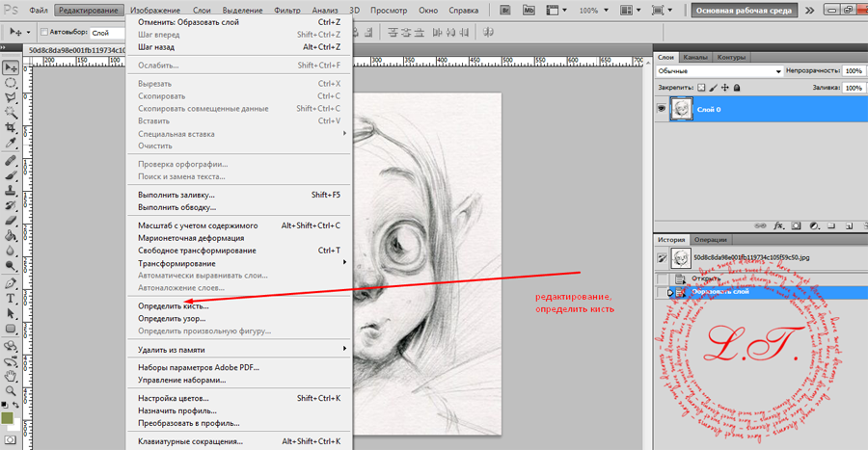The image size is (868, 450).
Task: Open Mini Bridge with Mb icon
Action: (529, 10)
